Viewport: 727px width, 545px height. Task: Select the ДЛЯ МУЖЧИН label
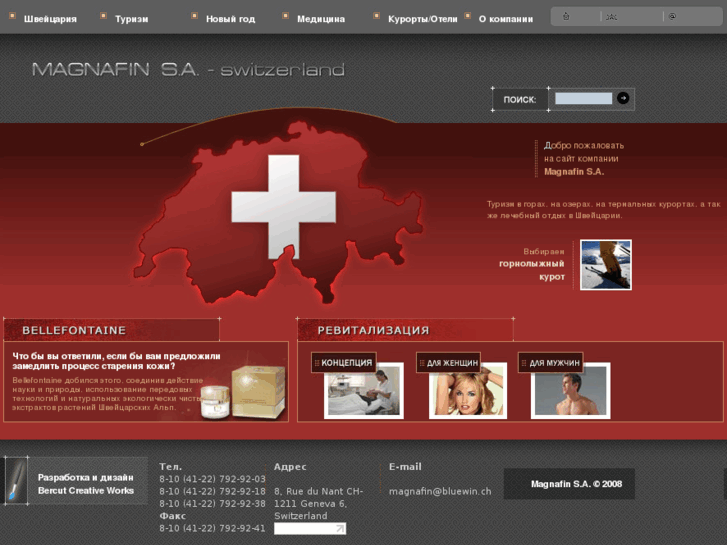click(550, 363)
